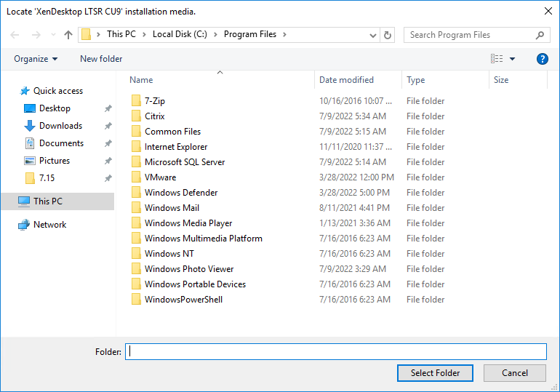
Task: Select the Windows Media Player folder
Action: tap(188, 223)
